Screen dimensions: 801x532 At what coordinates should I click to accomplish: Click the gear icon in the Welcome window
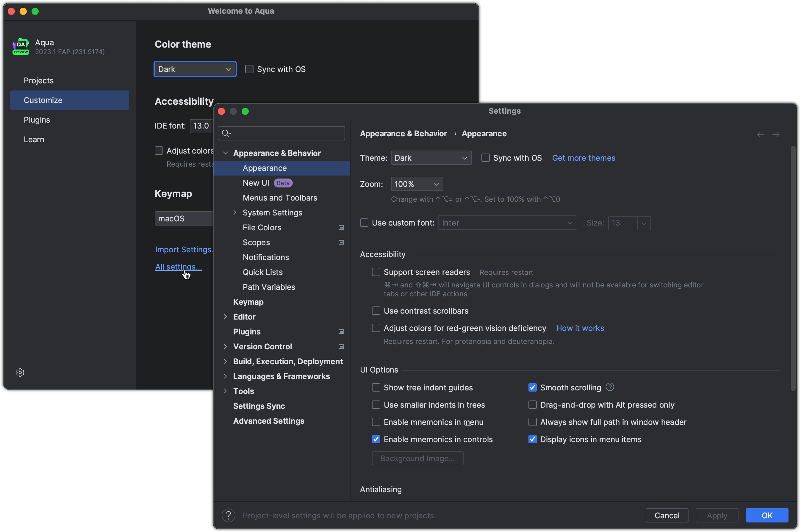click(20, 373)
